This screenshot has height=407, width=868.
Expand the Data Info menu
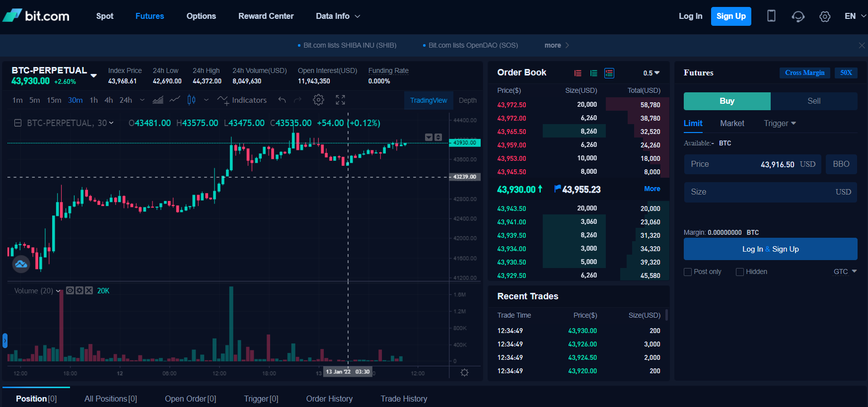338,16
